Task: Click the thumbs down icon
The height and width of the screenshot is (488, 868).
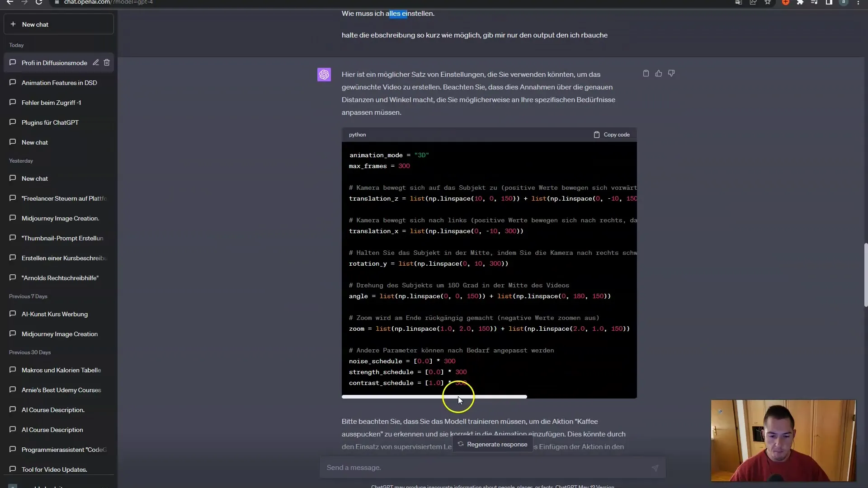Action: (x=672, y=73)
